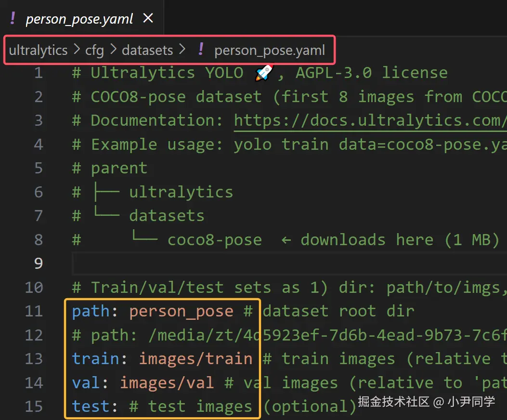Open the datasets breadcrumb folder

(147, 50)
